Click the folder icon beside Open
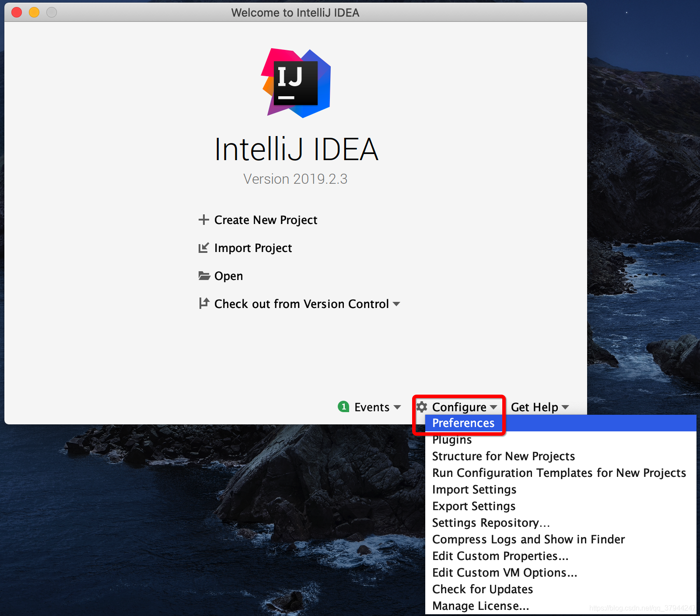This screenshot has width=700, height=616. click(204, 276)
